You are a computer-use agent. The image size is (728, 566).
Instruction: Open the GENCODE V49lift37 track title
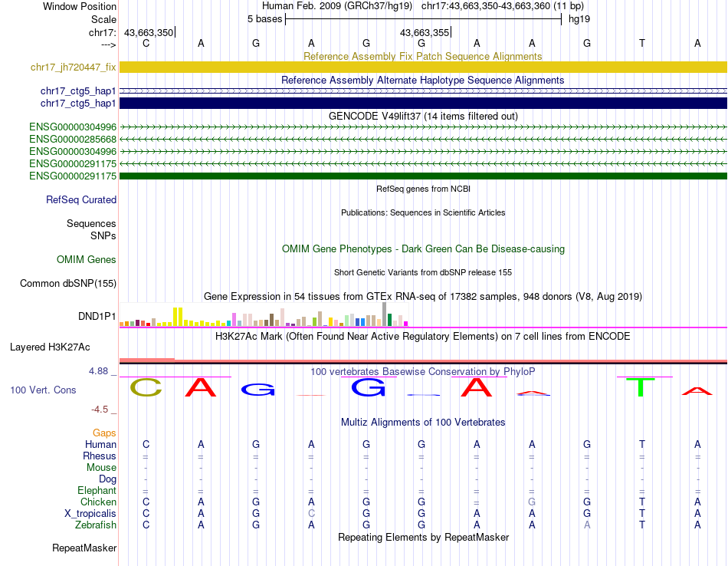423,116
